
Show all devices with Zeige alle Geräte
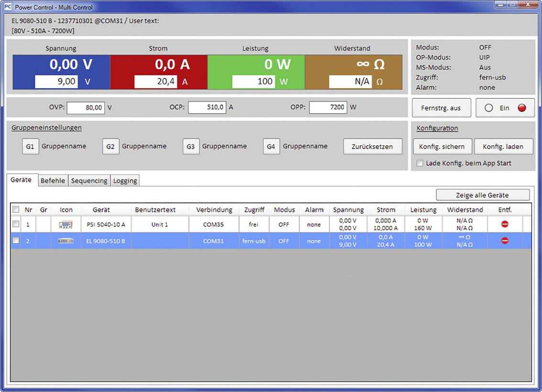[x=483, y=195]
